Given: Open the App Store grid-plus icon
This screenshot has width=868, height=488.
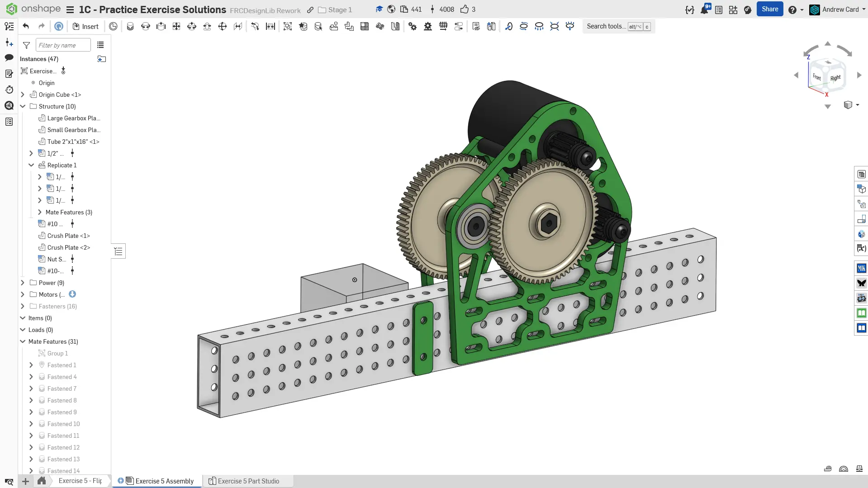Looking at the screenshot, I should click(733, 9).
